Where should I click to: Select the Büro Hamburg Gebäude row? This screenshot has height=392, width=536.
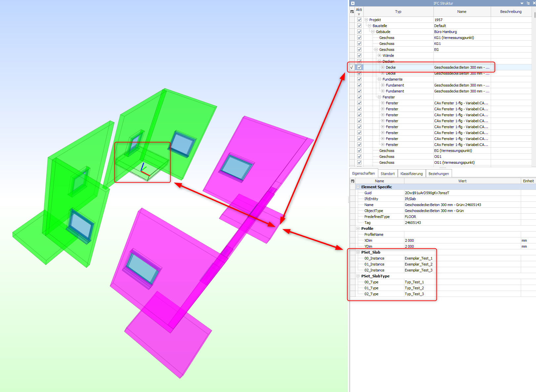click(x=445, y=32)
